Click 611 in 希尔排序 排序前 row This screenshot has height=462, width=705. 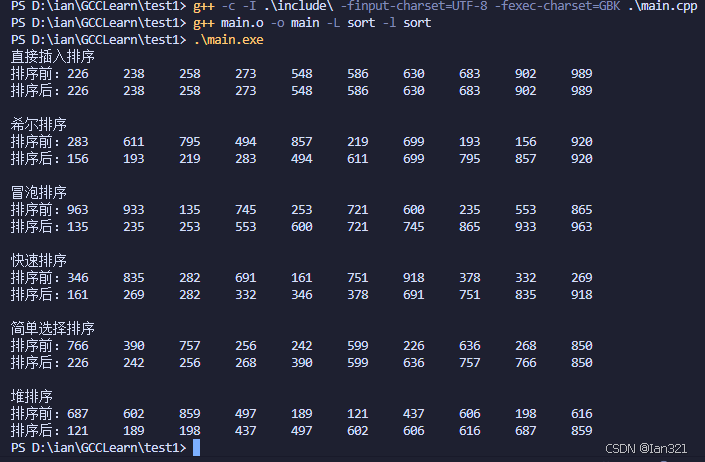coord(134,142)
